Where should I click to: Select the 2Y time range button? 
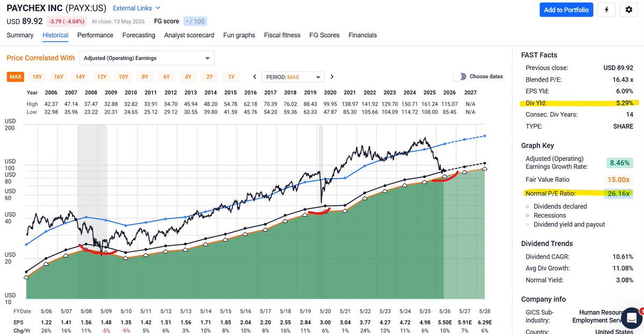pyautogui.click(x=209, y=77)
